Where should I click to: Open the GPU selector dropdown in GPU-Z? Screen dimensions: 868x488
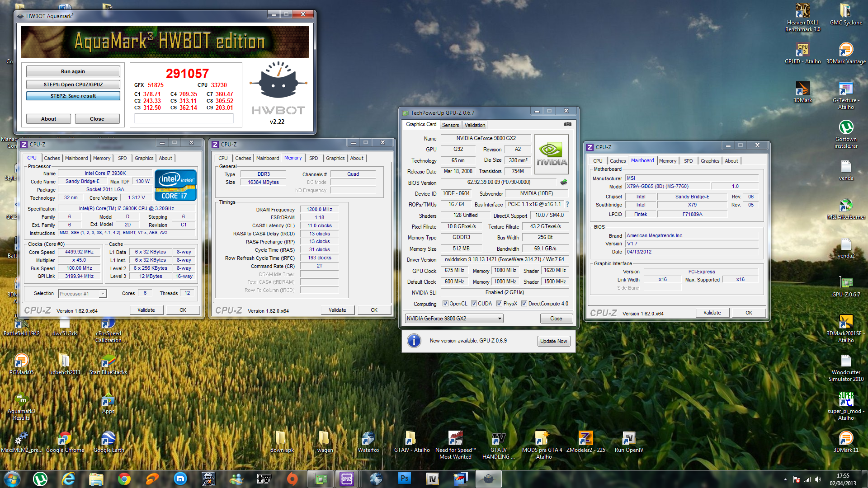(x=454, y=319)
